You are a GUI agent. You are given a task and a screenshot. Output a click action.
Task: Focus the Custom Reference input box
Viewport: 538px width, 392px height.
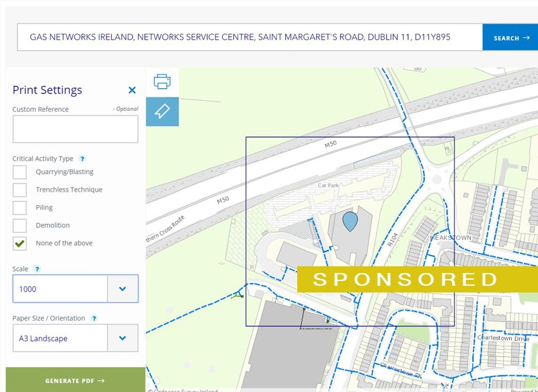pos(75,129)
